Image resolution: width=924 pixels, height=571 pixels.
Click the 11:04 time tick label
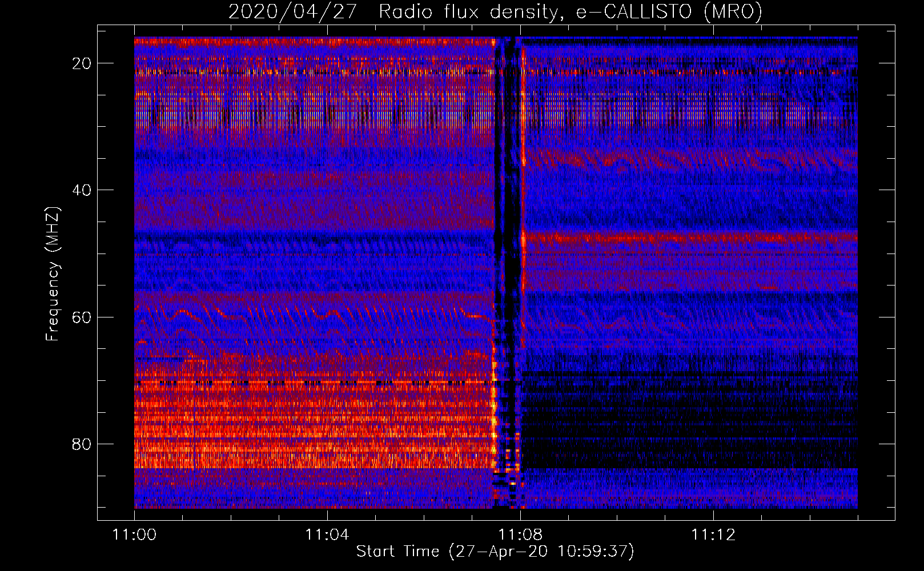click(x=327, y=535)
